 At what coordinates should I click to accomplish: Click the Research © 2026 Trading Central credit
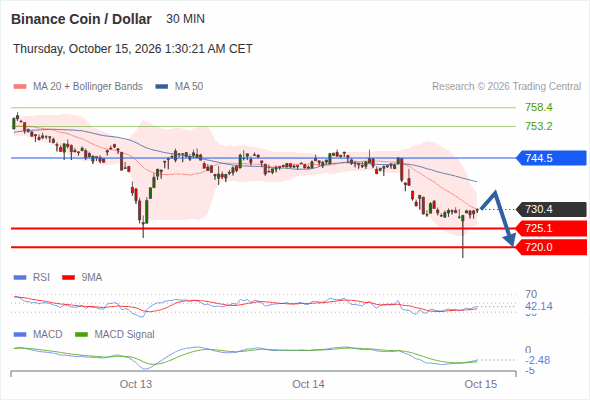click(x=506, y=87)
